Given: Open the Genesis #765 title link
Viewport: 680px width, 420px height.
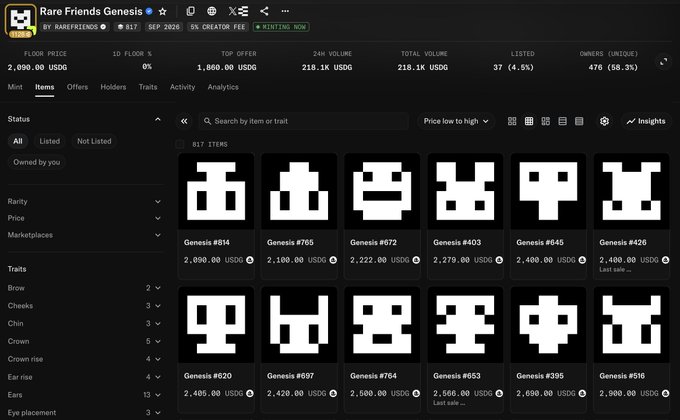Looking at the screenshot, I should click(290, 243).
